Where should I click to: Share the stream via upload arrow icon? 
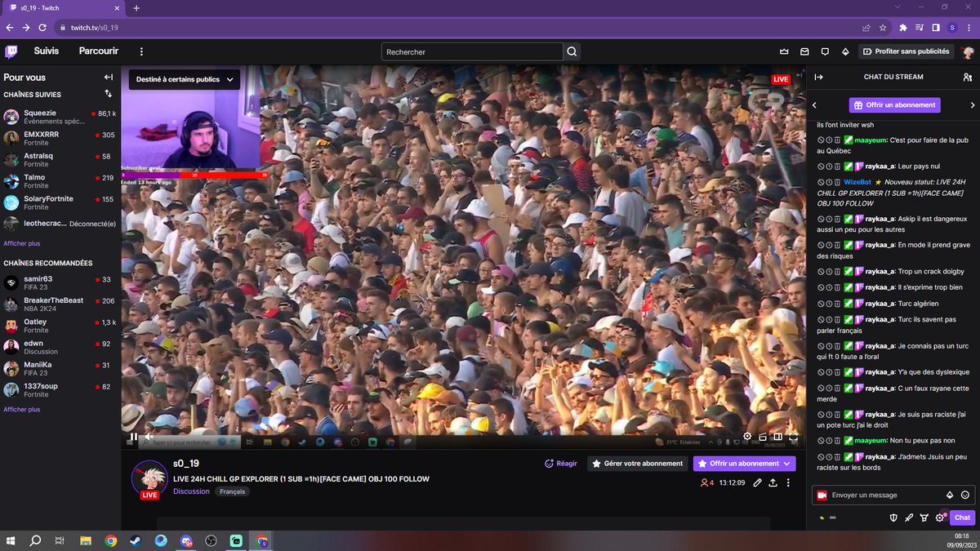coord(773,482)
